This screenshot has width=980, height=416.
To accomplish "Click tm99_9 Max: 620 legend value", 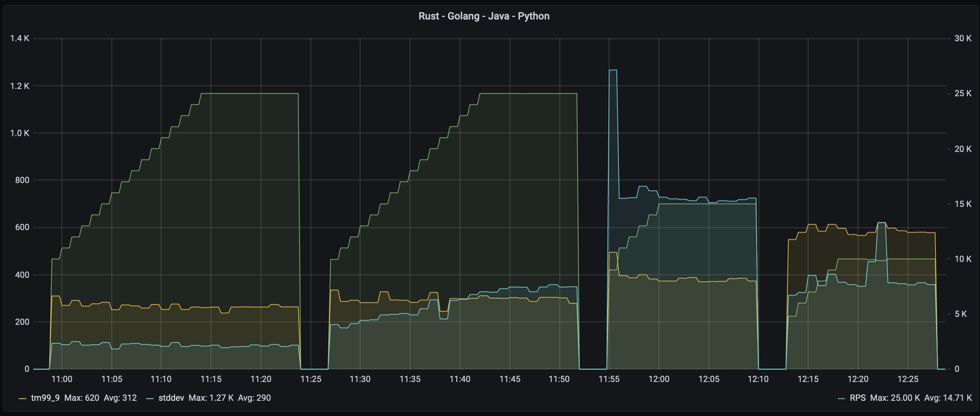I will tap(81, 398).
